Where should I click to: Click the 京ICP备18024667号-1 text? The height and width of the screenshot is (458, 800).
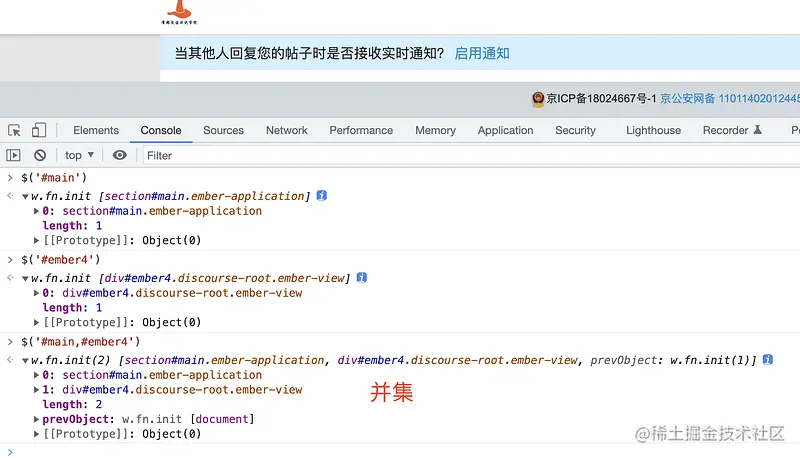pos(601,98)
